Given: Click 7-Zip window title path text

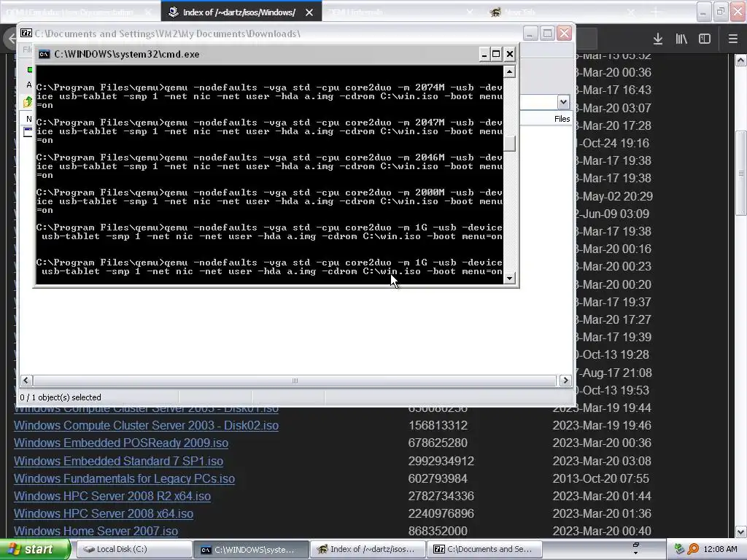Looking at the screenshot, I should tap(168, 34).
